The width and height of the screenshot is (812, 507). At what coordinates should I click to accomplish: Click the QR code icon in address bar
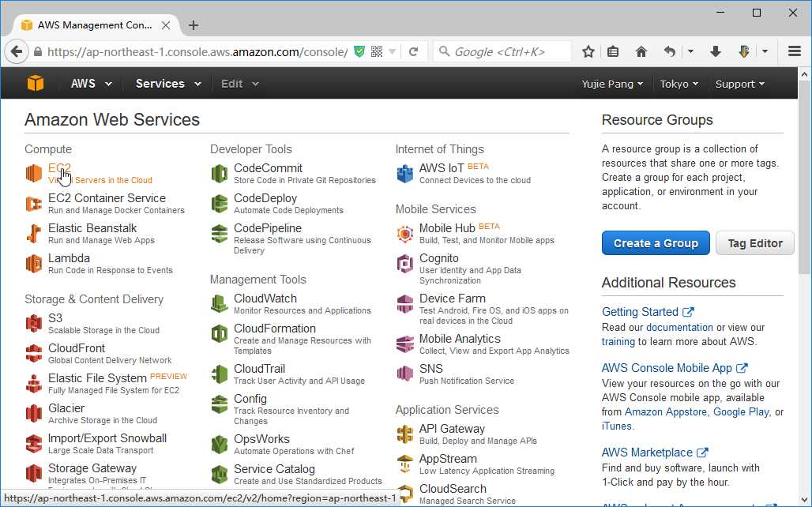377,52
